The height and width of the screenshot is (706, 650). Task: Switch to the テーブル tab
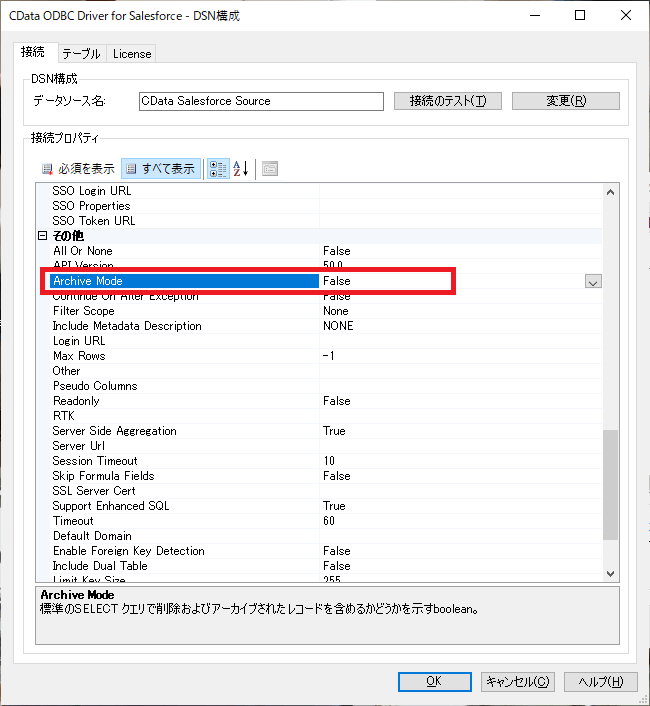click(x=81, y=54)
